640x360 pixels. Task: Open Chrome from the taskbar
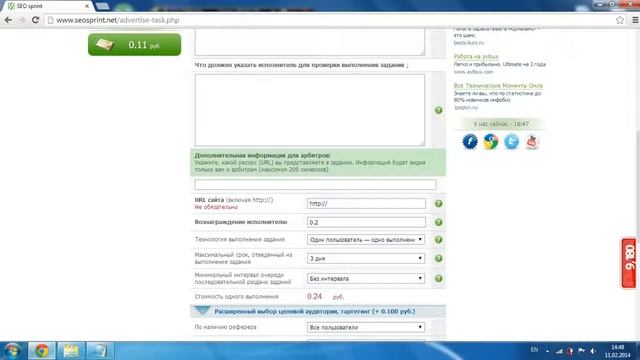coord(42,351)
